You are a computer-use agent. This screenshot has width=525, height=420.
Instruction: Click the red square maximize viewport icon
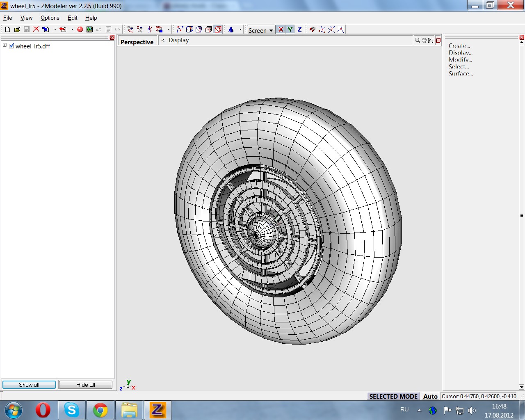pos(438,40)
